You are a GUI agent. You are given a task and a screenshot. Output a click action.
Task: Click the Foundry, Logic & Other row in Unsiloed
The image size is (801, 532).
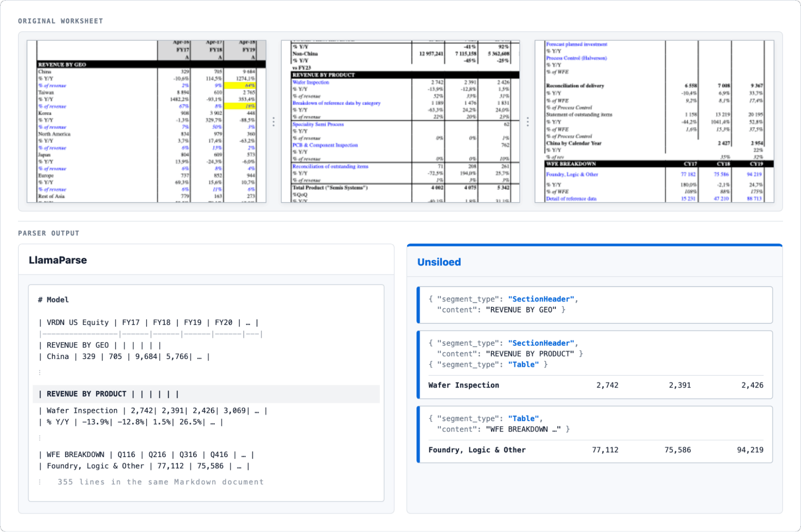596,450
